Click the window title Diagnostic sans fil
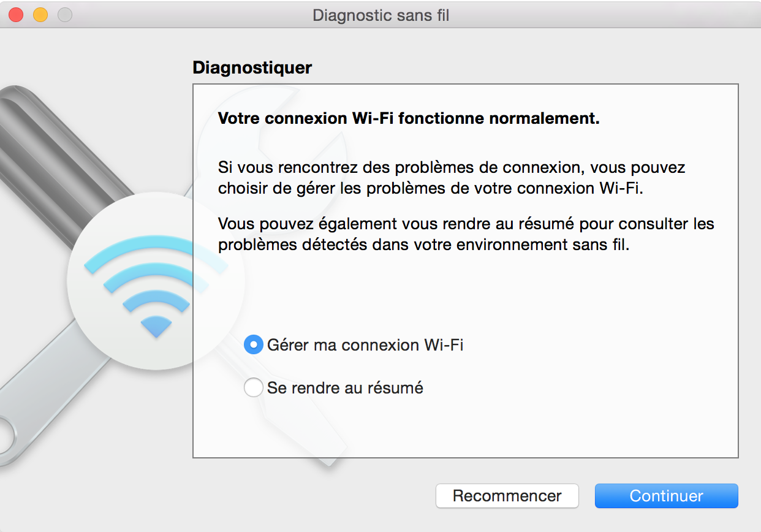 tap(381, 15)
